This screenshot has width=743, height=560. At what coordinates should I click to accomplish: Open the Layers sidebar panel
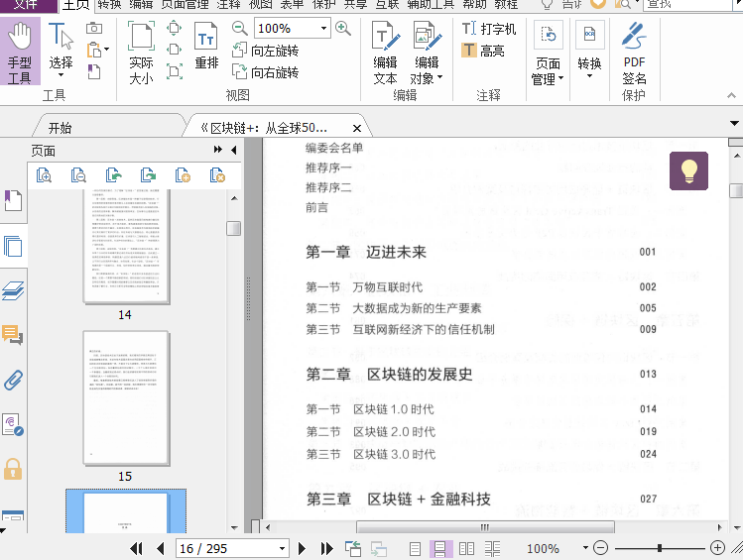coord(13,290)
